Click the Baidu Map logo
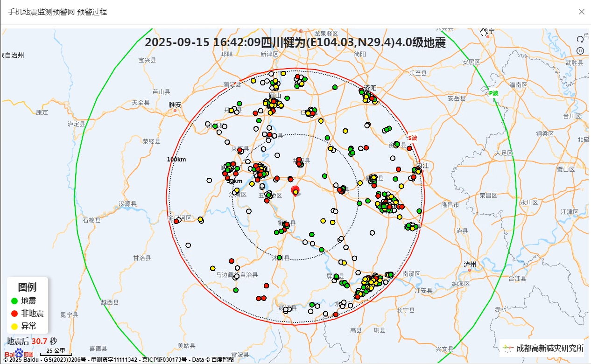Screen dimensions: 591x364 click(x=19, y=353)
